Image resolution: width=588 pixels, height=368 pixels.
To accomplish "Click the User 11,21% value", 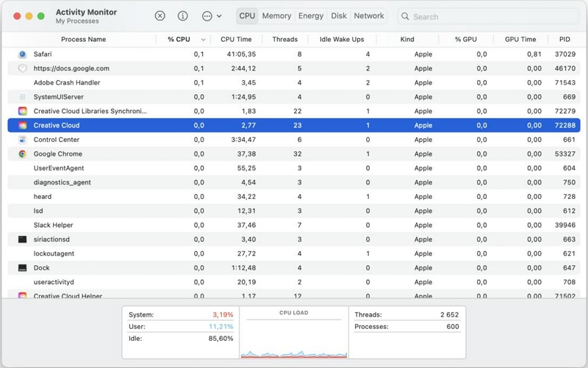I will 221,327.
